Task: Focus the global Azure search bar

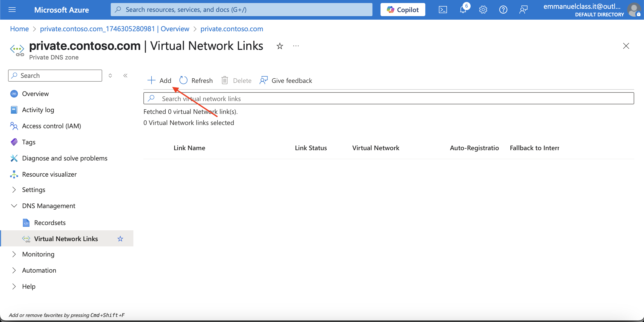Action: (x=241, y=10)
